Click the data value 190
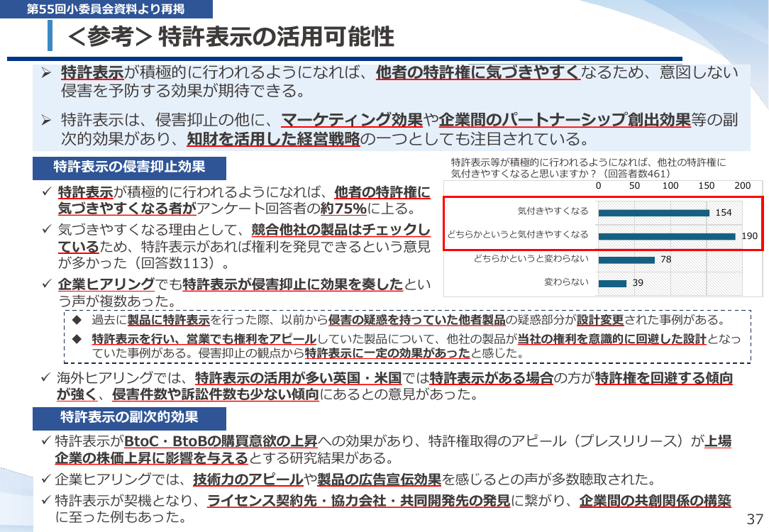 pos(749,235)
